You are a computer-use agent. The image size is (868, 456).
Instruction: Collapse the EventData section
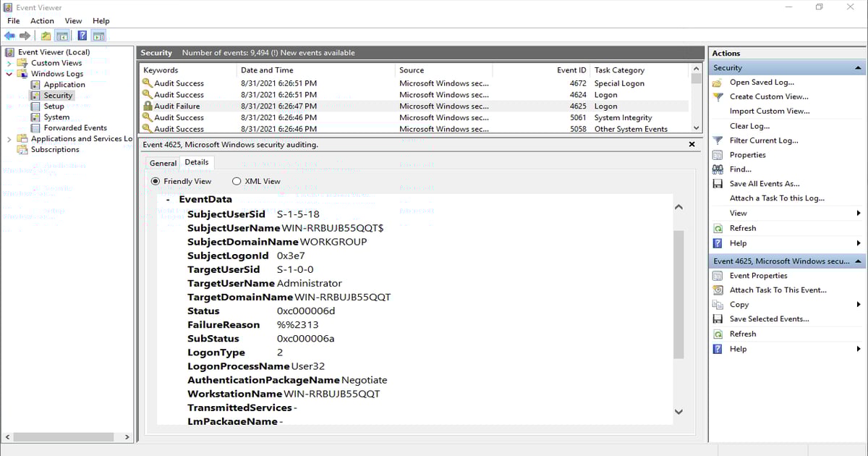(168, 199)
